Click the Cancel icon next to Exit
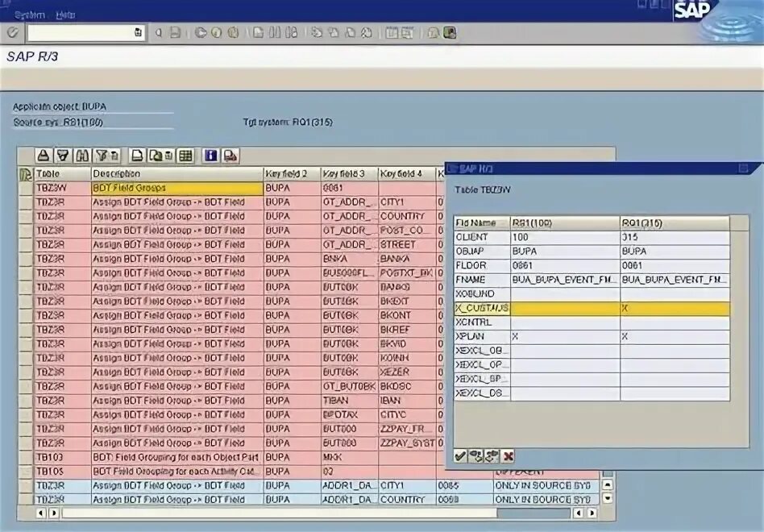 pyautogui.click(x=234, y=32)
